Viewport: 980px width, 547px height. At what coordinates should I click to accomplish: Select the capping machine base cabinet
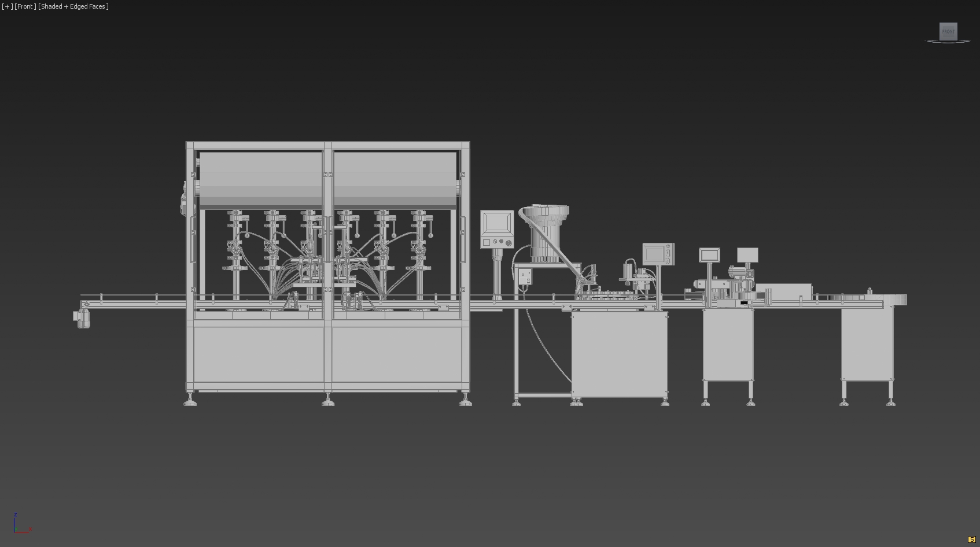pos(619,354)
